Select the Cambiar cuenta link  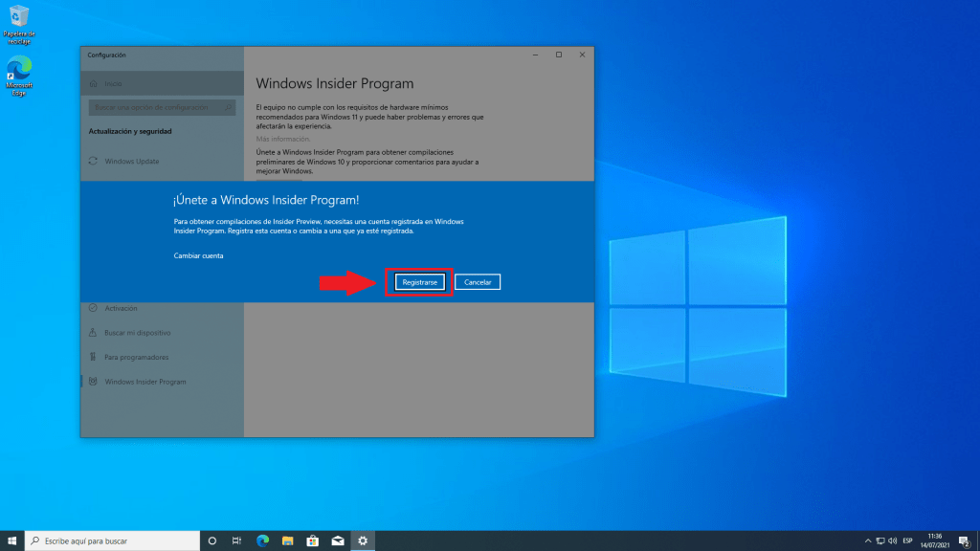pos(199,255)
